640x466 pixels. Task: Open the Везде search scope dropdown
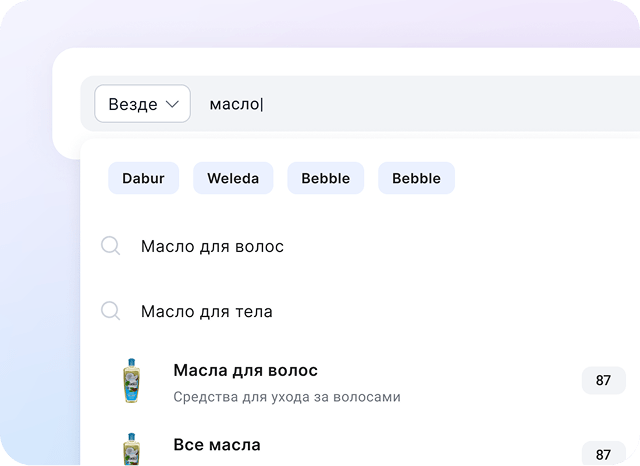[142, 104]
